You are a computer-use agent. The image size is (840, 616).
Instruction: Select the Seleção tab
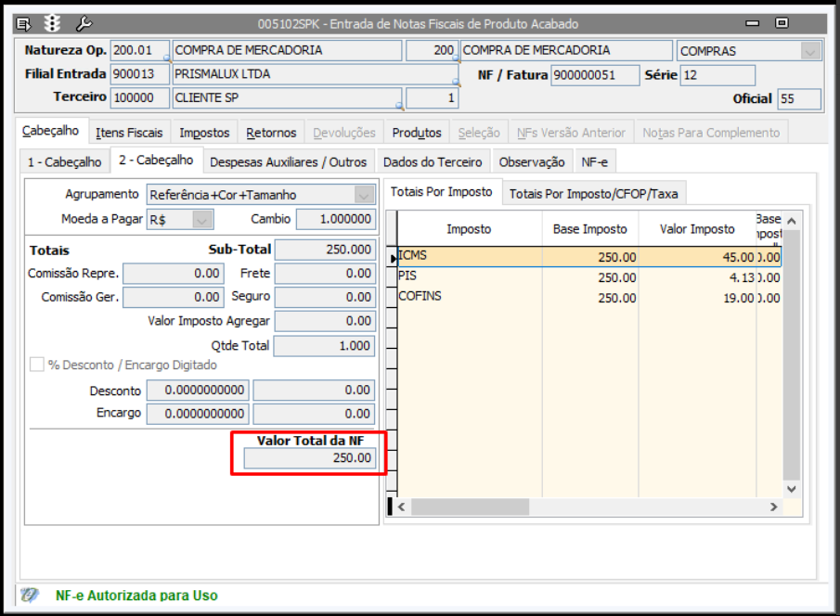click(x=479, y=133)
